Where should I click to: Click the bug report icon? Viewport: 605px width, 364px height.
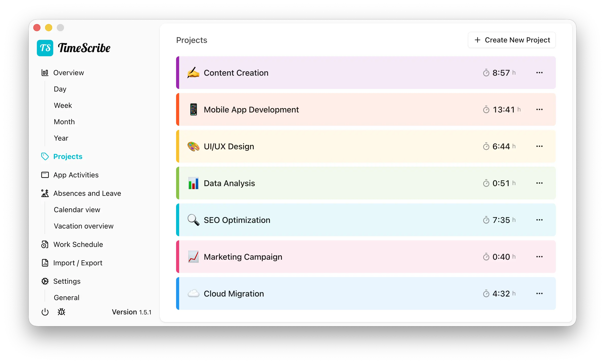61,312
